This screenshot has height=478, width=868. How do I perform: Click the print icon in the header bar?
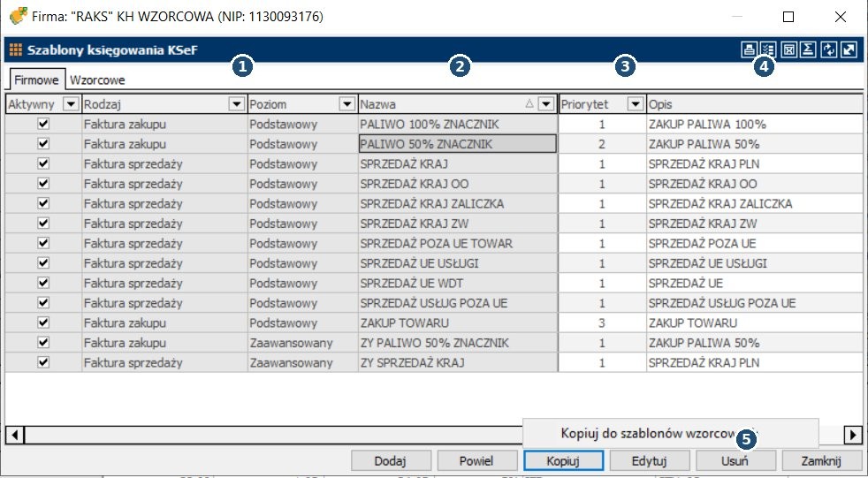pyautogui.click(x=749, y=50)
